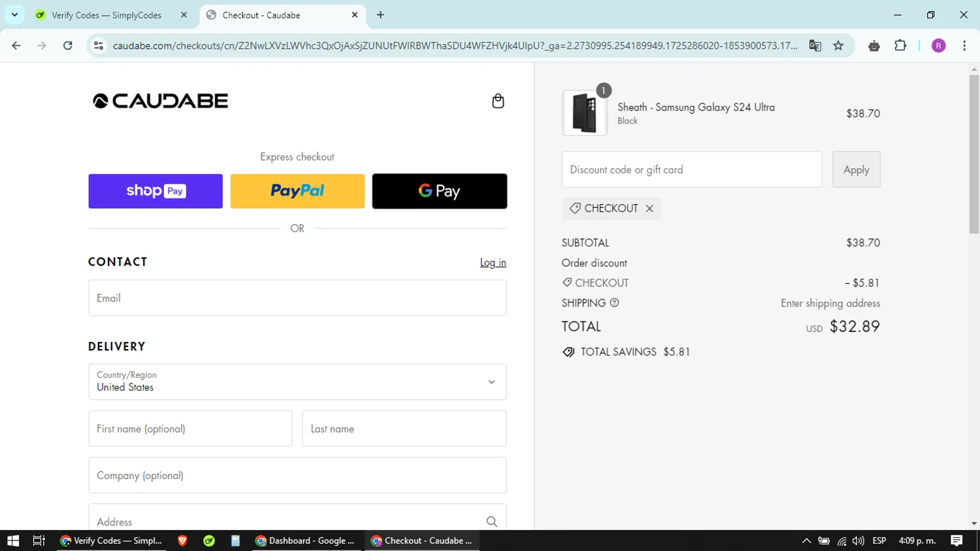Click the battery status tray icon
The image size is (980, 551).
click(x=824, y=541)
